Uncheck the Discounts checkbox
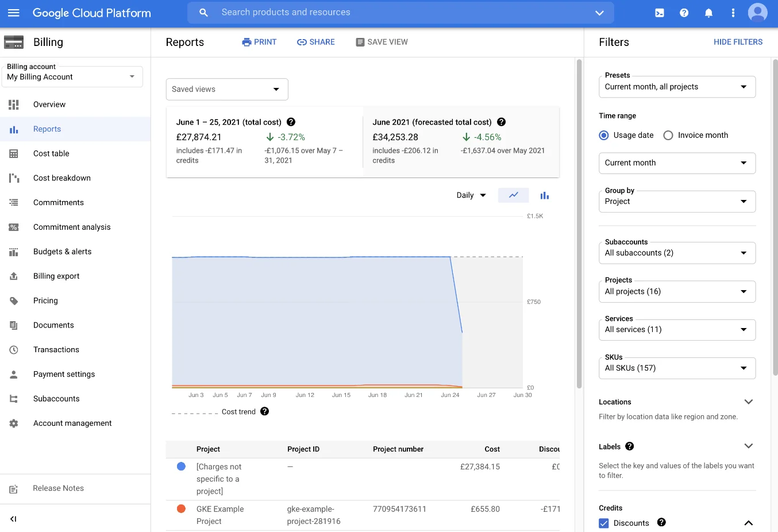This screenshot has height=532, width=778. 603,523
